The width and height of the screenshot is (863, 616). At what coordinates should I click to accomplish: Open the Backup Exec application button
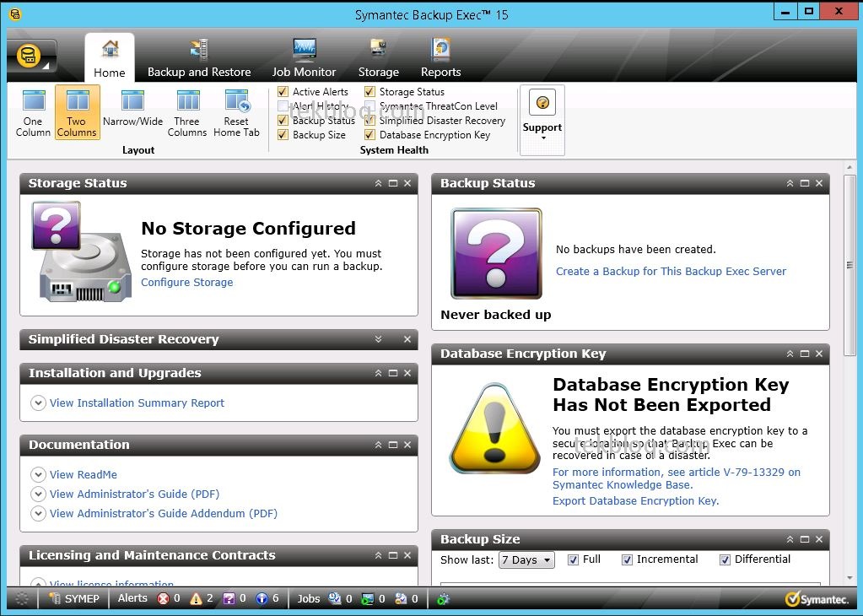click(31, 57)
